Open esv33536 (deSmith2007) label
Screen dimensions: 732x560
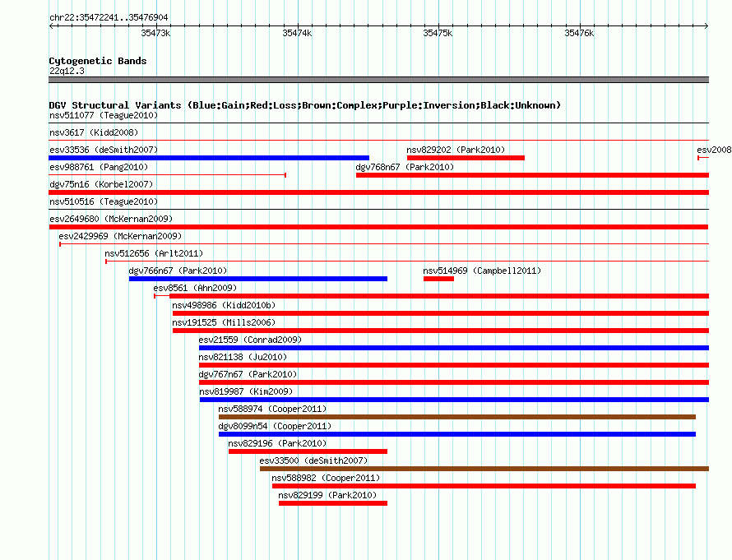104,150
